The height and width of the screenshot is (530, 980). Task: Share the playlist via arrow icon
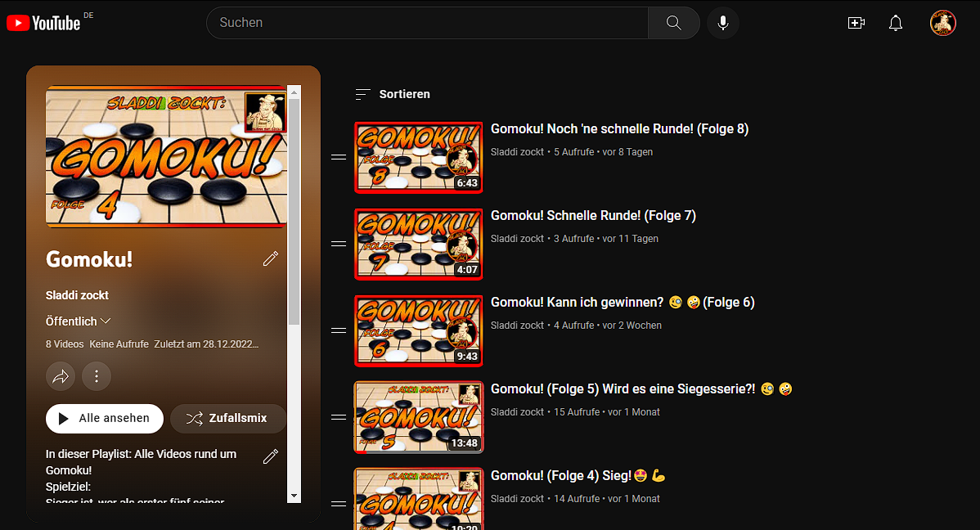(x=61, y=376)
